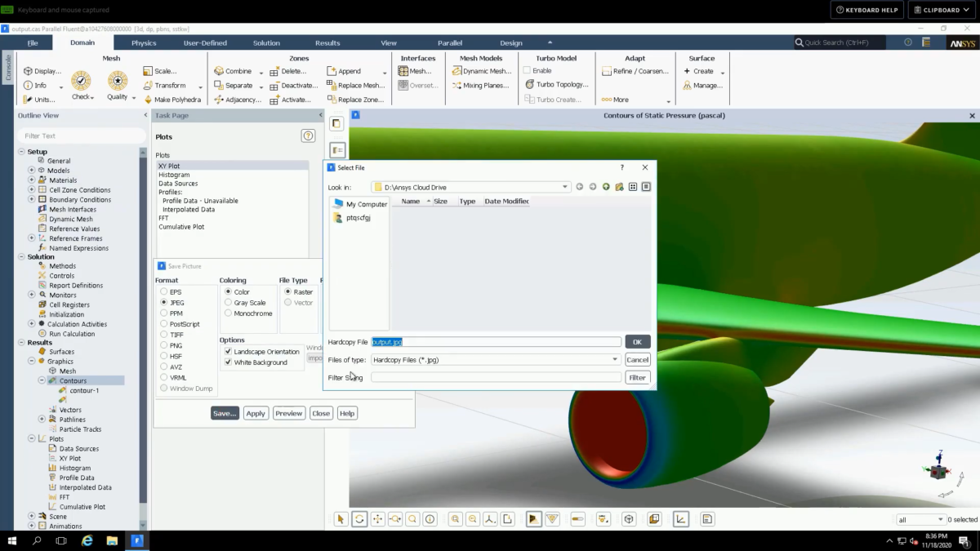Click the Mesh Check icon
980x551 pixels.
click(x=81, y=81)
